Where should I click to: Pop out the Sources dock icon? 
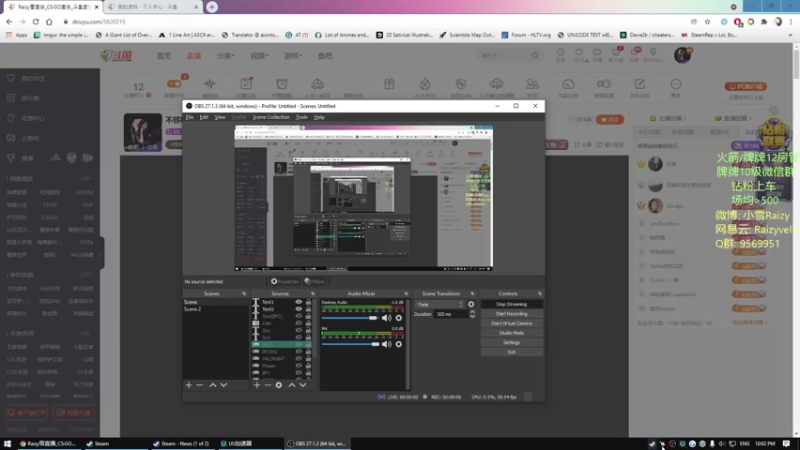click(x=313, y=294)
